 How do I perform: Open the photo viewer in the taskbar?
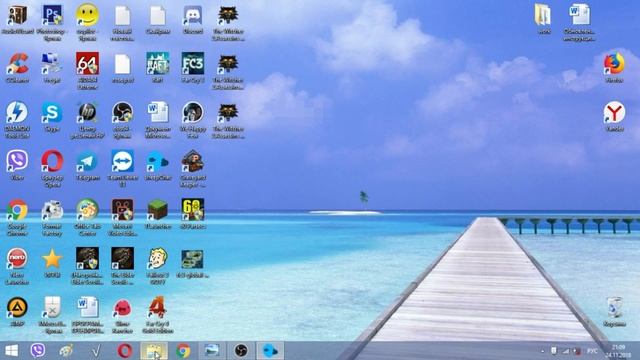(x=212, y=351)
